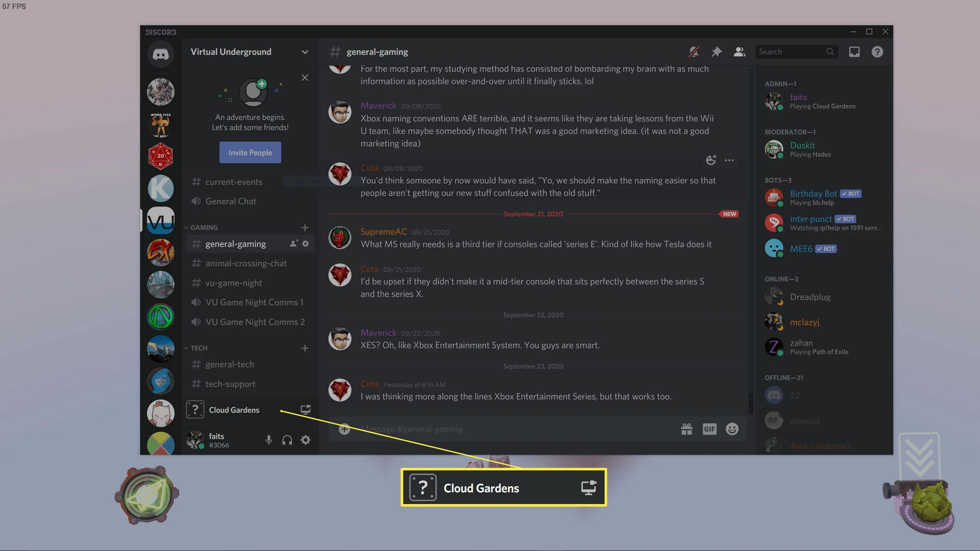Click the GIF button in message input
This screenshot has width=980, height=551.
click(710, 429)
